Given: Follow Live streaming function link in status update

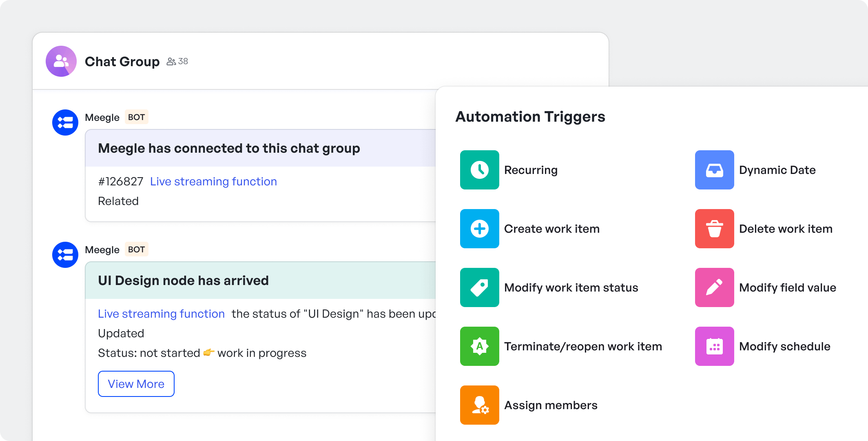Looking at the screenshot, I should coord(161,314).
